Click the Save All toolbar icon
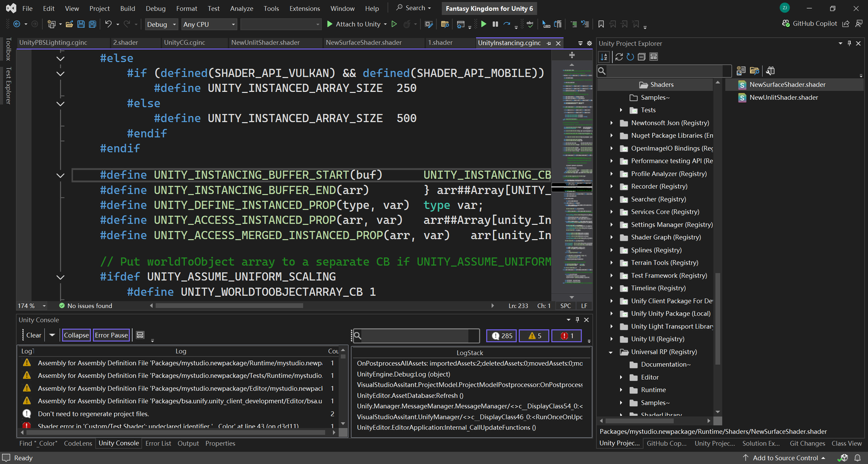The height and width of the screenshot is (464, 868). click(x=92, y=24)
